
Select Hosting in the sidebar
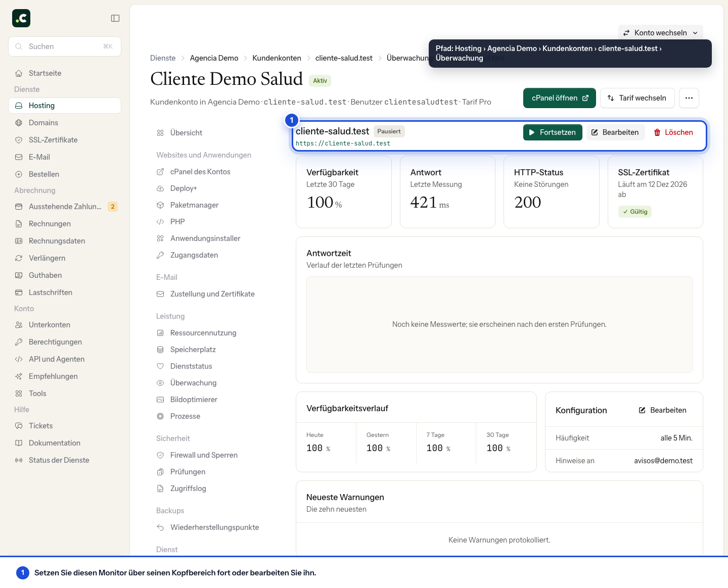click(x=65, y=106)
